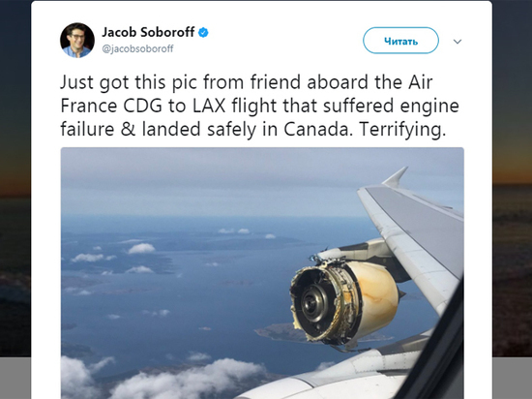Expand the tweet options chevron
The width and height of the screenshot is (532, 399).
(458, 42)
